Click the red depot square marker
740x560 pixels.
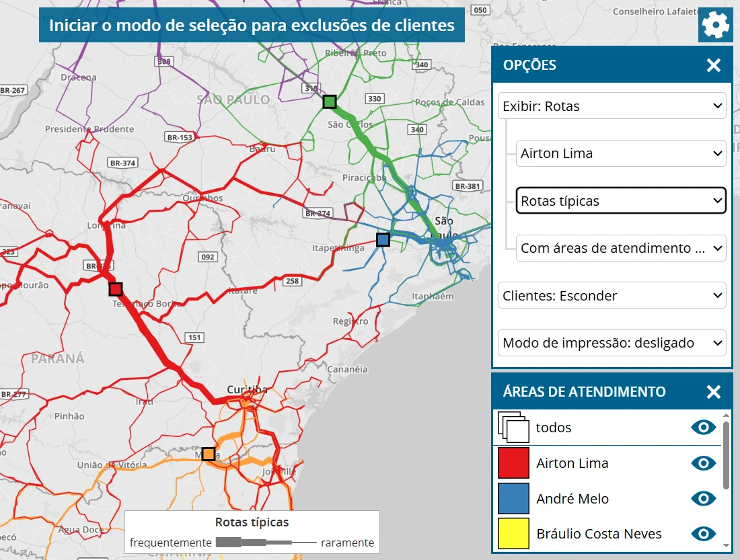pyautogui.click(x=116, y=289)
